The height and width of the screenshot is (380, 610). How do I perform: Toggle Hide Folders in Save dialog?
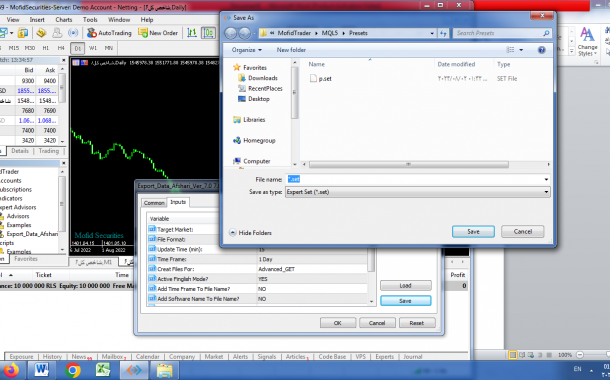pos(250,233)
